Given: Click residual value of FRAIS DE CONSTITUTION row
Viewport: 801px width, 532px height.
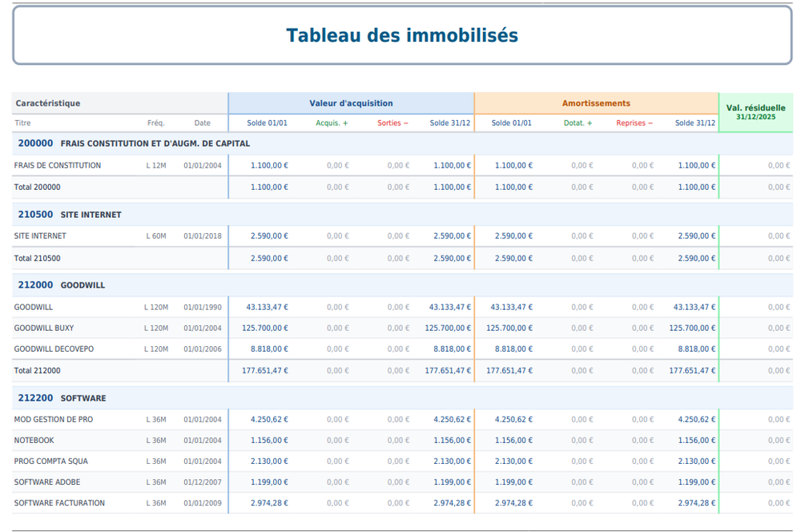Looking at the screenshot, I should (779, 166).
